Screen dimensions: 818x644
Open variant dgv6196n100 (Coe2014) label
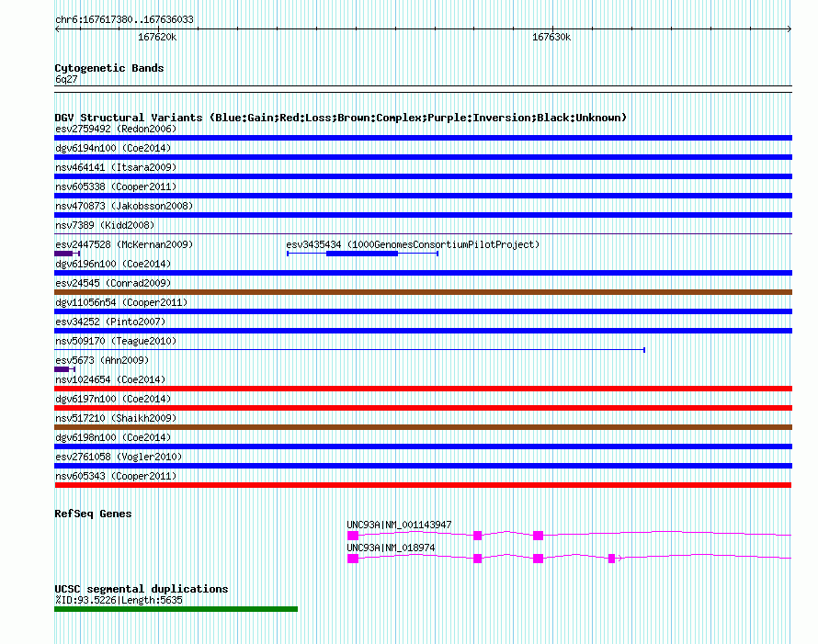coord(113,264)
